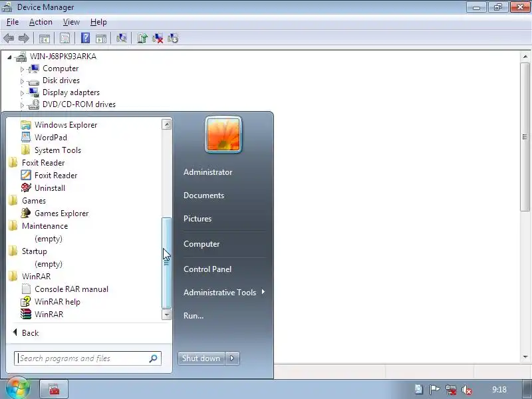Open WinRAR help shortcut
This screenshot has height=399, width=532.
point(57,302)
